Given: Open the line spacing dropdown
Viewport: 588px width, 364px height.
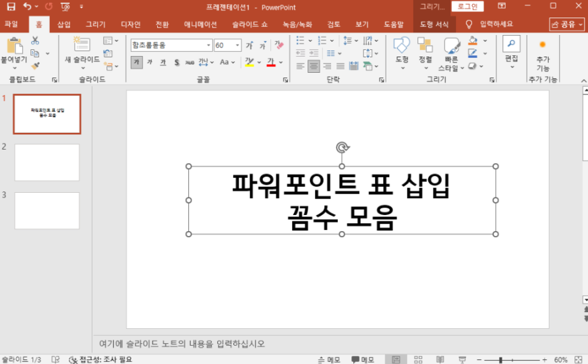Looking at the screenshot, I should point(351,40).
